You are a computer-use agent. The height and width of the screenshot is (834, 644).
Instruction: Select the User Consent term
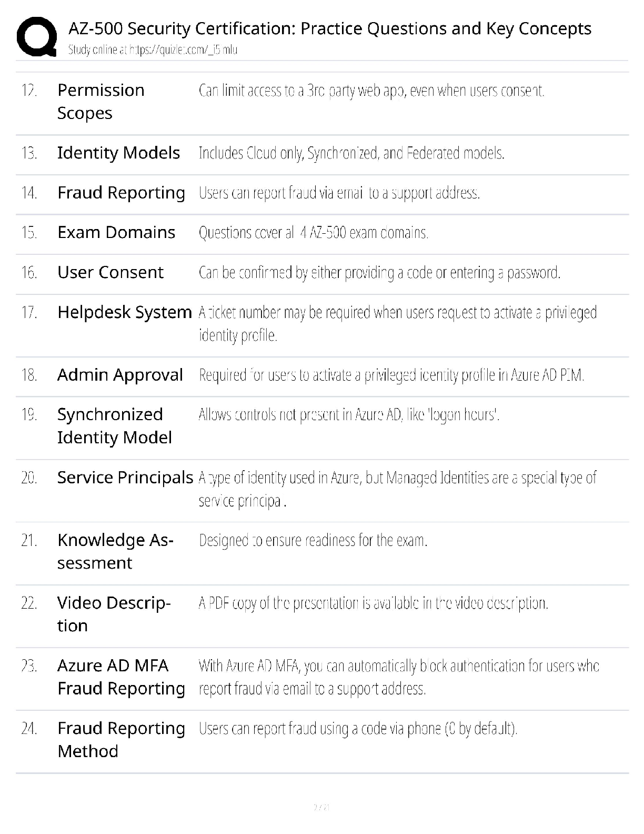click(110, 272)
